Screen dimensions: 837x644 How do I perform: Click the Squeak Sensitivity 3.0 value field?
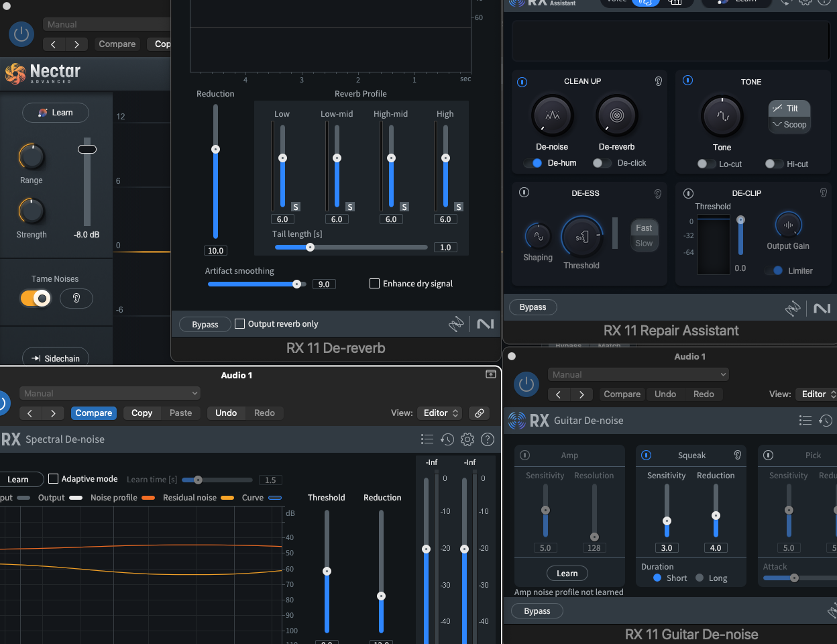point(667,548)
